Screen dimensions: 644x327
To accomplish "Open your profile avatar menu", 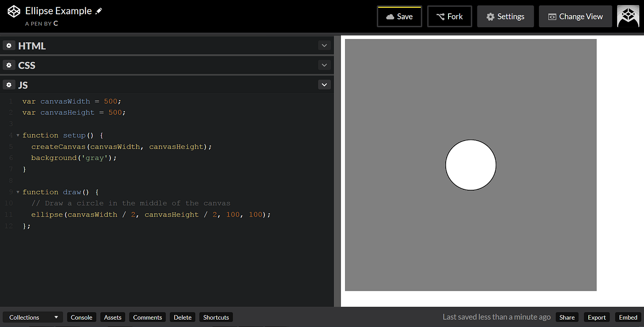I will pyautogui.click(x=628, y=16).
